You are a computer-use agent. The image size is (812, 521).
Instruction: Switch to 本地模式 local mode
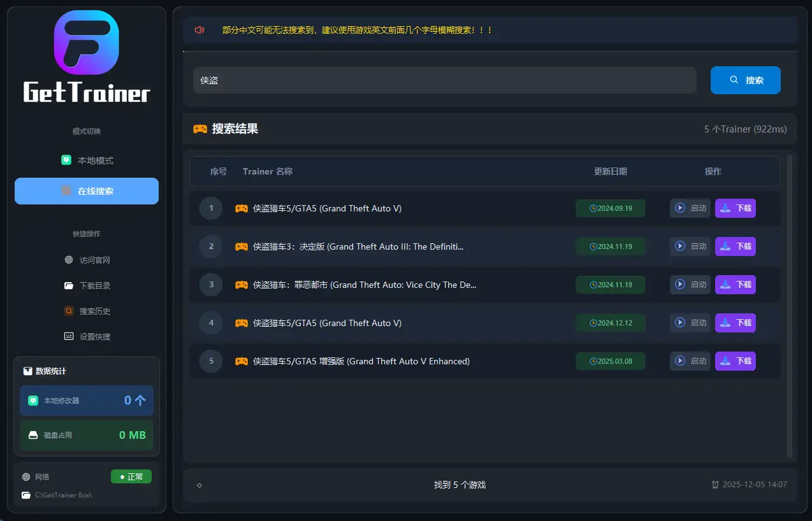pyautogui.click(x=87, y=161)
